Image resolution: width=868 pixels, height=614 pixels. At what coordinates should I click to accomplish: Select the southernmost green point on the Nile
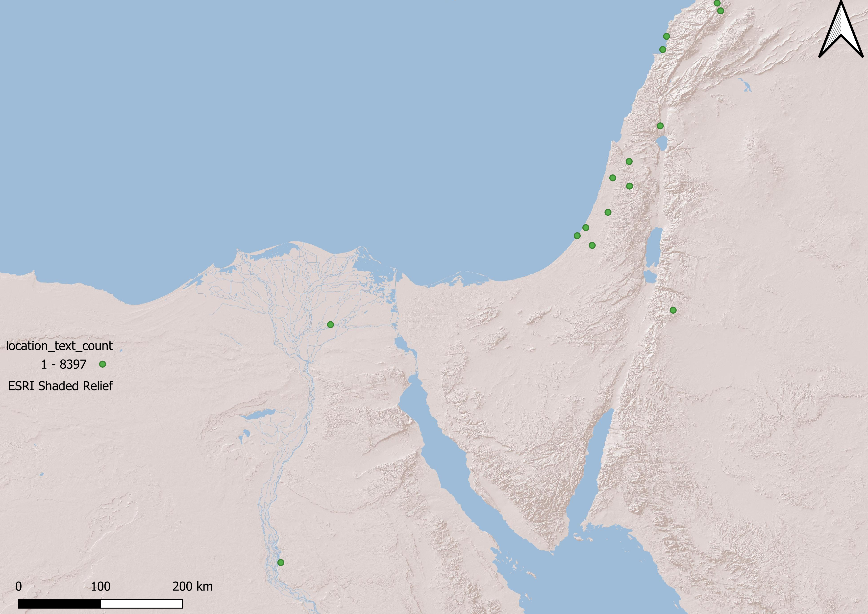click(x=280, y=563)
